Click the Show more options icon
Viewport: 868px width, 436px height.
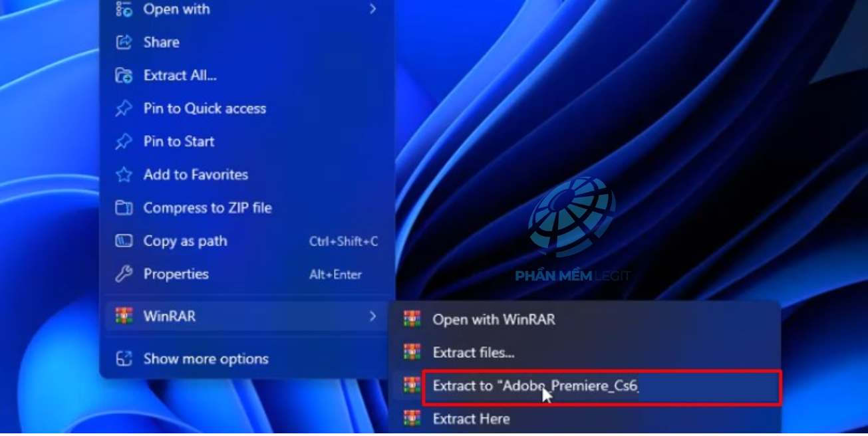click(124, 359)
